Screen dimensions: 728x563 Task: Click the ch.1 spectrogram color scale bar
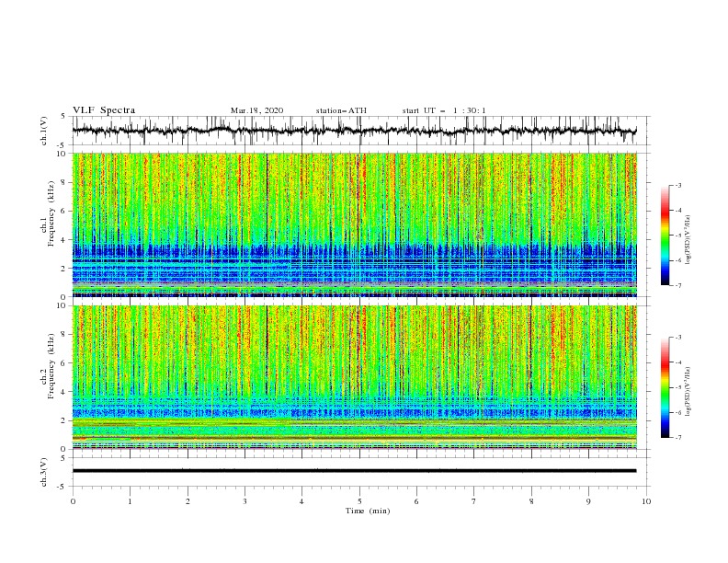[x=665, y=236]
